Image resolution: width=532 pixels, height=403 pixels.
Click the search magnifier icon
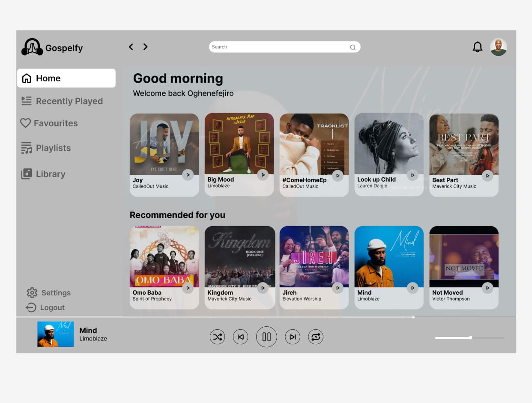[353, 48]
